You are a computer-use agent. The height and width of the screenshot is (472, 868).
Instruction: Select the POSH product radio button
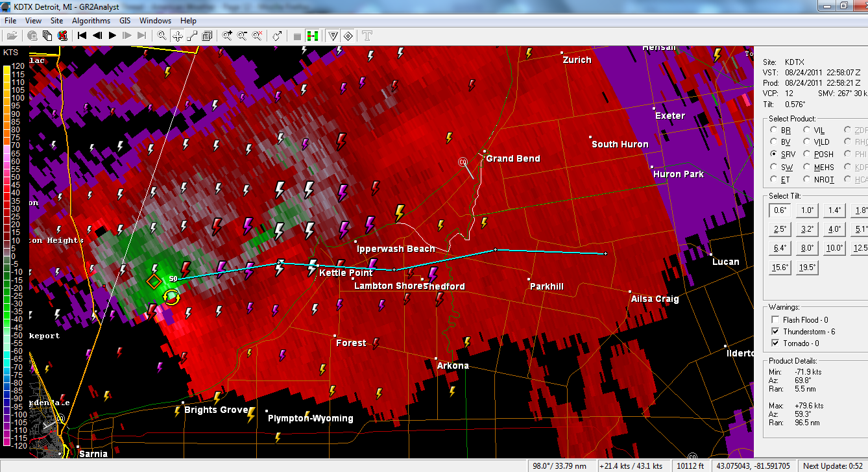tap(808, 155)
